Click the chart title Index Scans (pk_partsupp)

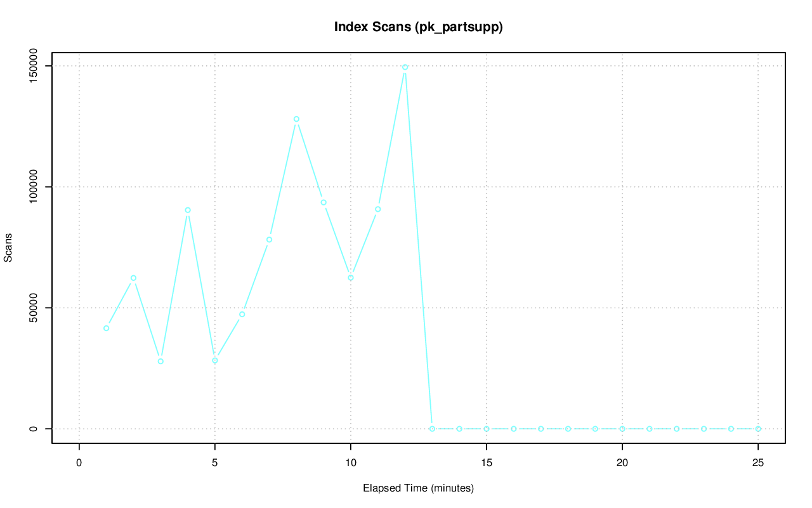pyautogui.click(x=418, y=27)
